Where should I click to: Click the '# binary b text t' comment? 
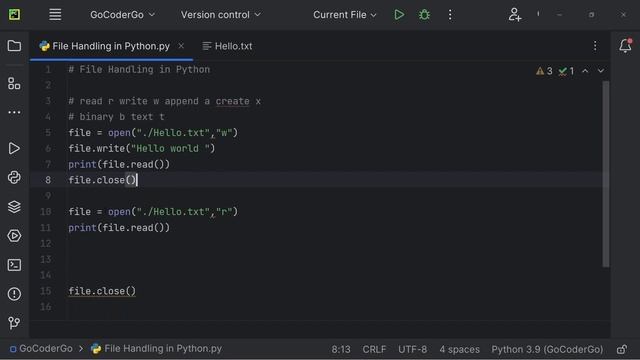116,117
